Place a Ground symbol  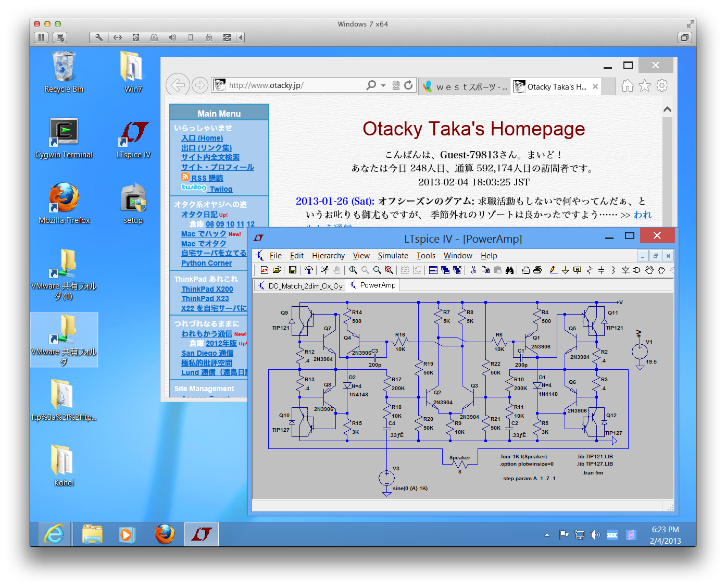pyautogui.click(x=565, y=270)
